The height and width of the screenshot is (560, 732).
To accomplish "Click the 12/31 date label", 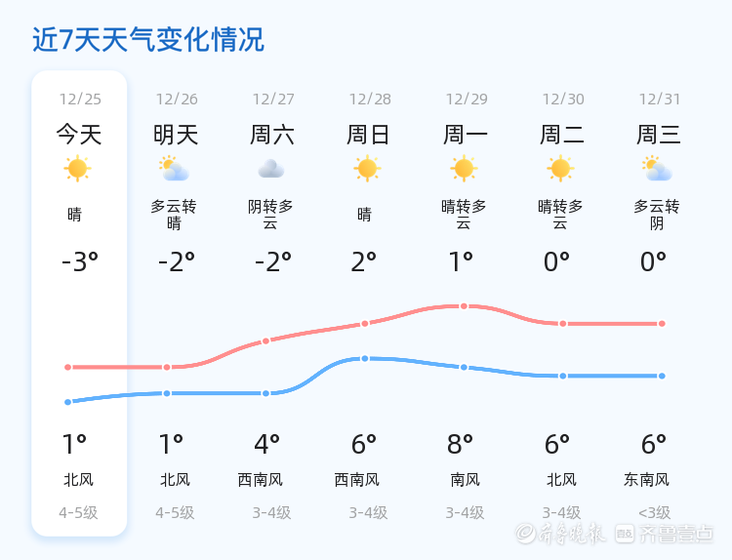I will click(x=660, y=99).
